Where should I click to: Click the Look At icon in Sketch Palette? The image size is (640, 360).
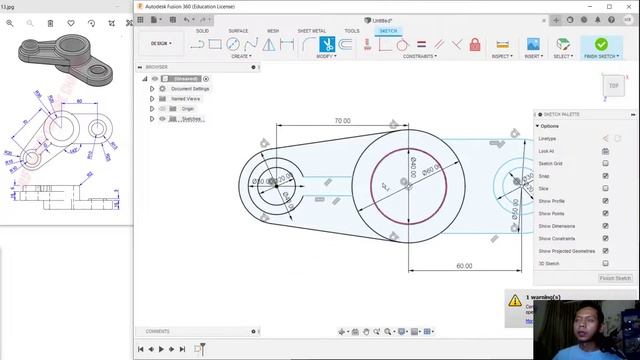[605, 151]
